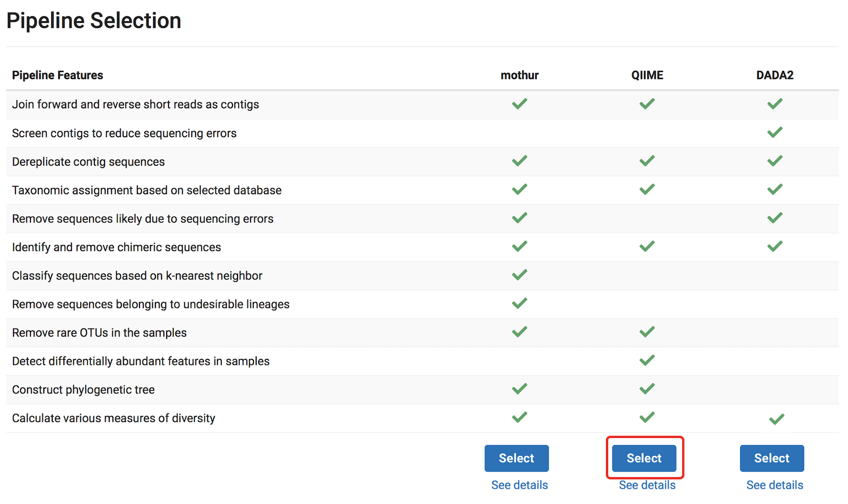This screenshot has width=848, height=504.
Task: Click QIIME checkmark for Join forward and reverse reads
Action: [x=647, y=104]
